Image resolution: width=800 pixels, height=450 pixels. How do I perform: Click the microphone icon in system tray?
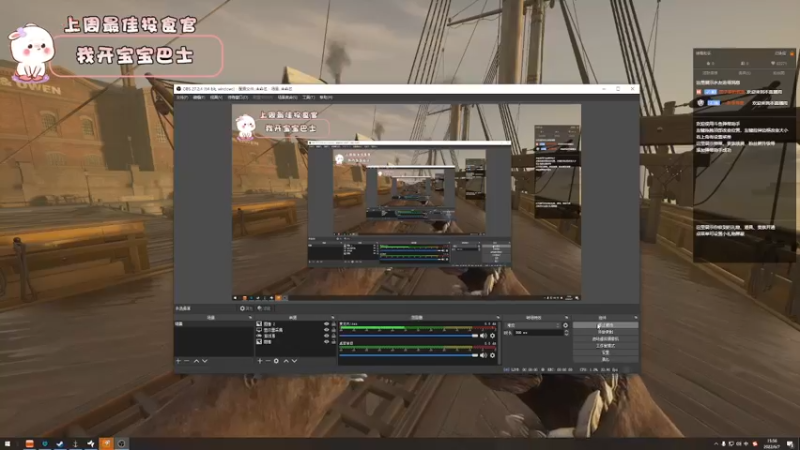(723, 444)
